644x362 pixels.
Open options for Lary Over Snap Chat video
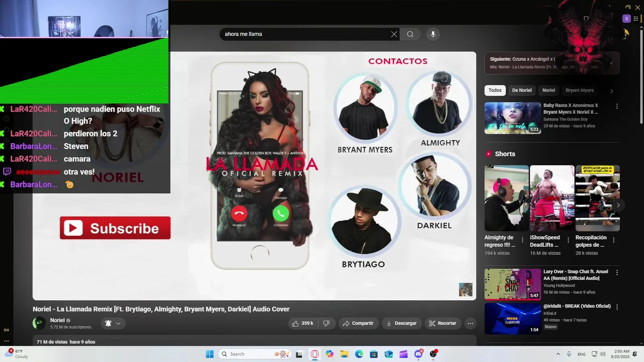[617, 273]
